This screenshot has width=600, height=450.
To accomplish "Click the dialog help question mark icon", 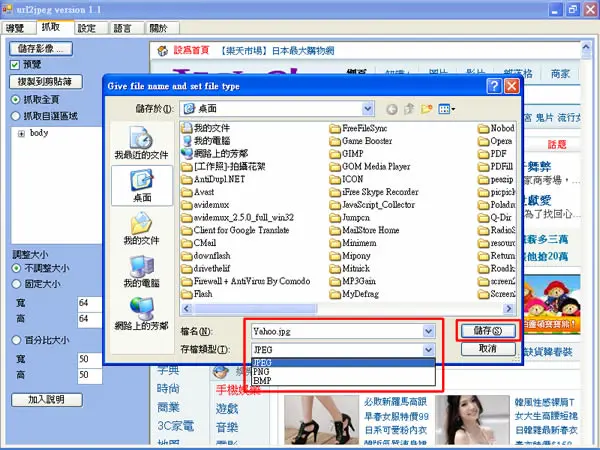I will 494,86.
